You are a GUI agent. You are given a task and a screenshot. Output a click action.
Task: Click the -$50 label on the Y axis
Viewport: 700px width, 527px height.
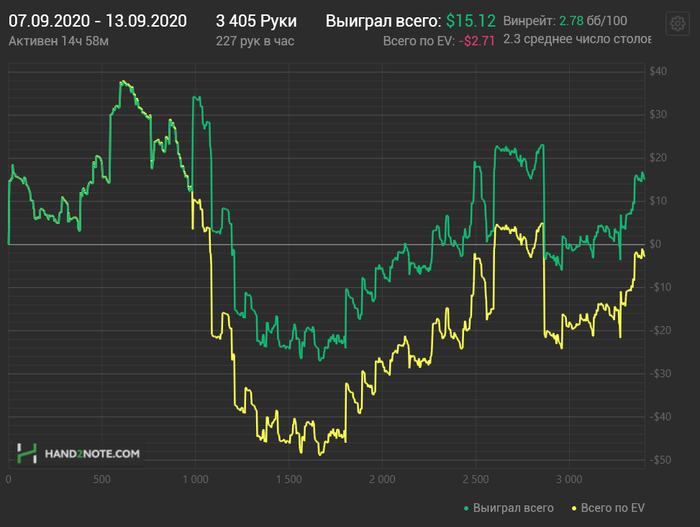[x=660, y=460]
